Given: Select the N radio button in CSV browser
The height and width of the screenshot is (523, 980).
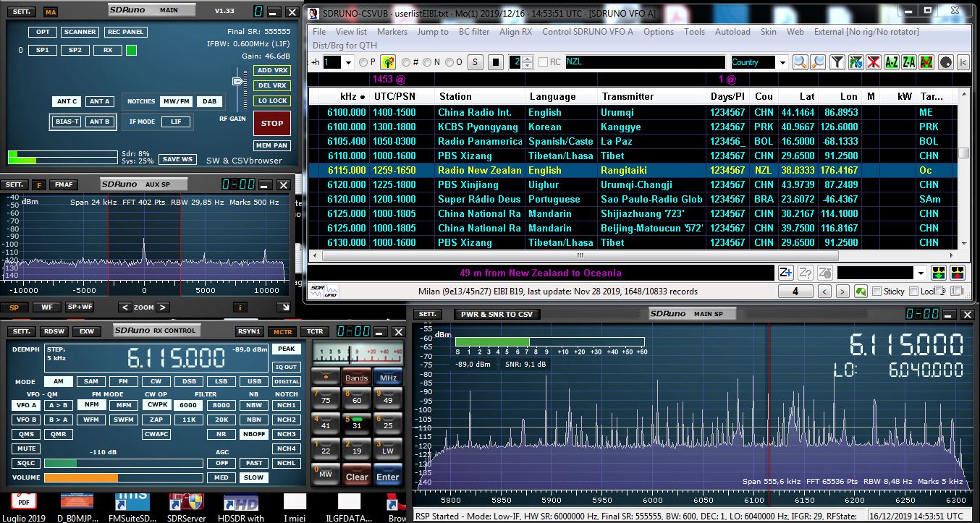Looking at the screenshot, I should (x=428, y=62).
